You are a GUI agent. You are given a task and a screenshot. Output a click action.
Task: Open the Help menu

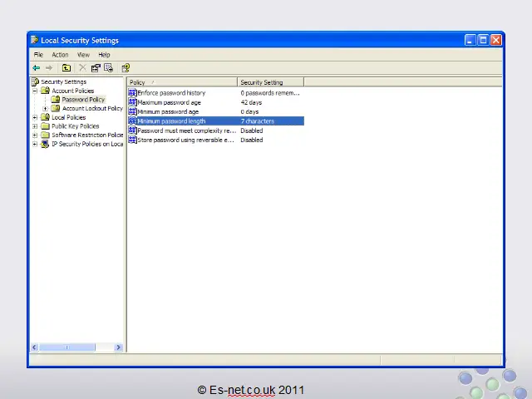point(104,55)
